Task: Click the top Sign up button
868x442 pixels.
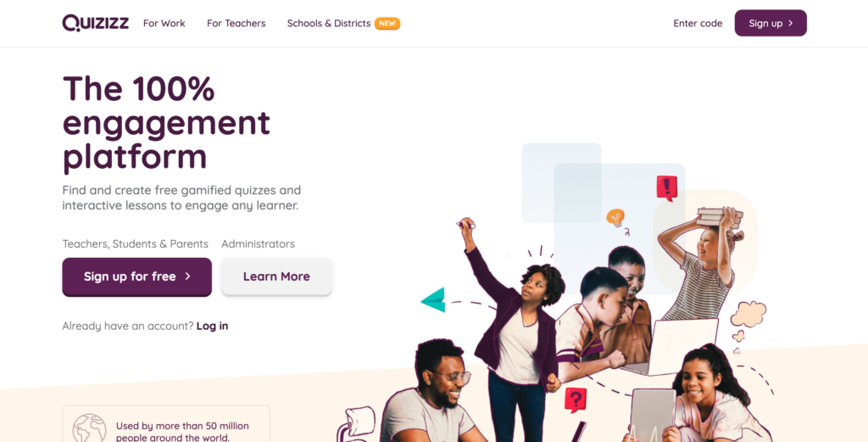Action: (x=771, y=23)
